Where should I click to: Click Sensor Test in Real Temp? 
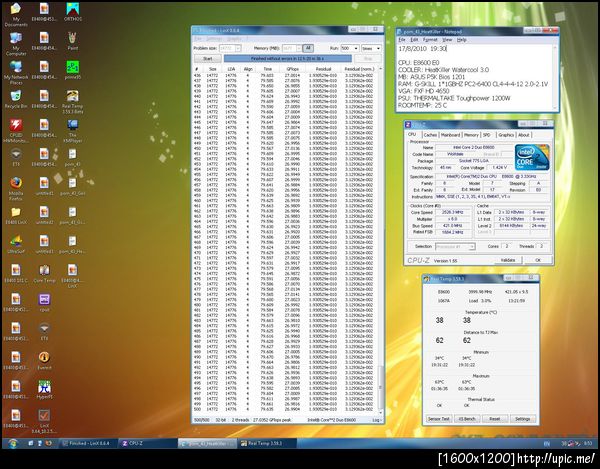click(438, 419)
